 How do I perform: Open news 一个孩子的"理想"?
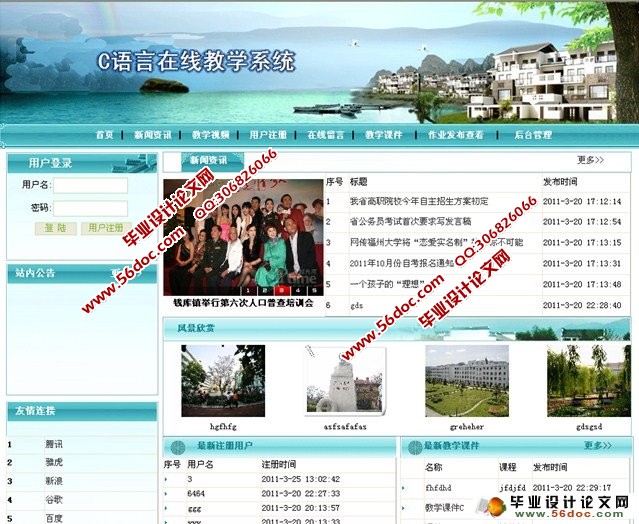pos(387,284)
